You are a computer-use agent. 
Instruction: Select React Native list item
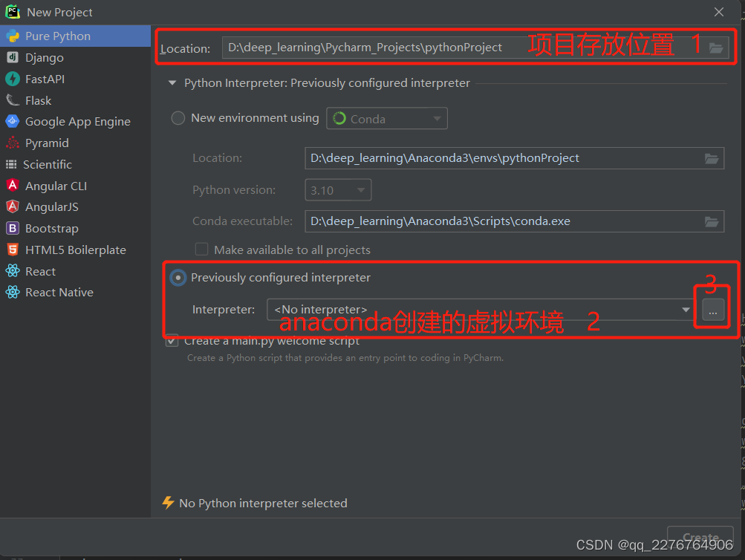tap(76, 292)
